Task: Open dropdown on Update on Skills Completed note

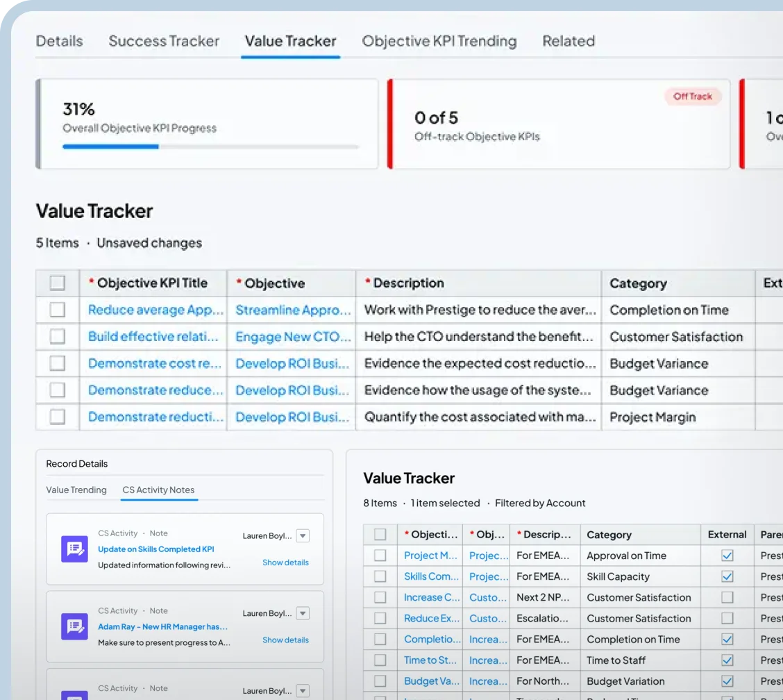Action: (x=303, y=536)
